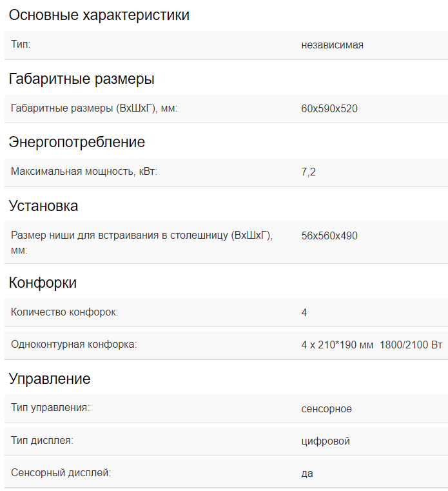Select the 'Тип управления:' label

click(50, 408)
